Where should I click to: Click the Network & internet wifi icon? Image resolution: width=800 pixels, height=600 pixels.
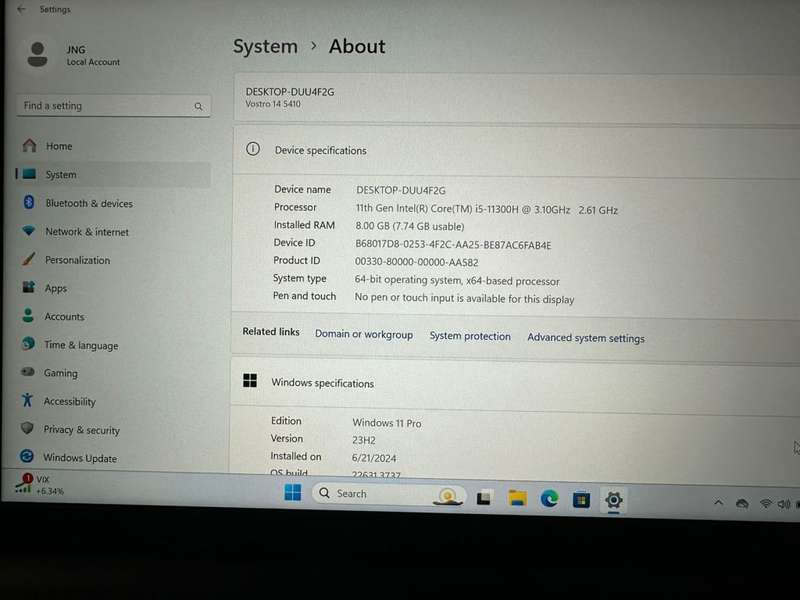[29, 231]
